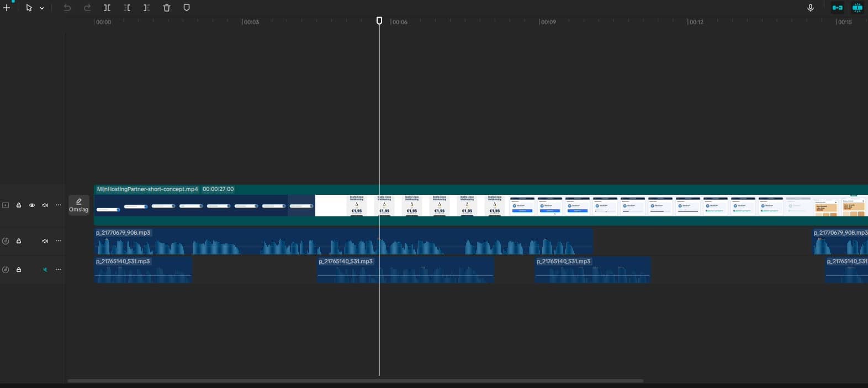Undo the last action
The image size is (868, 388).
(x=67, y=8)
